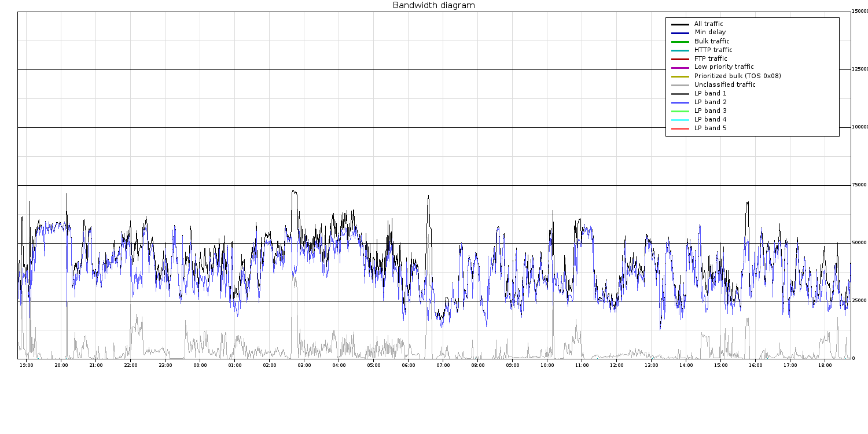Click the green Bulk traffic legend line
Image resolution: width=868 pixels, height=434 pixels.
point(680,42)
